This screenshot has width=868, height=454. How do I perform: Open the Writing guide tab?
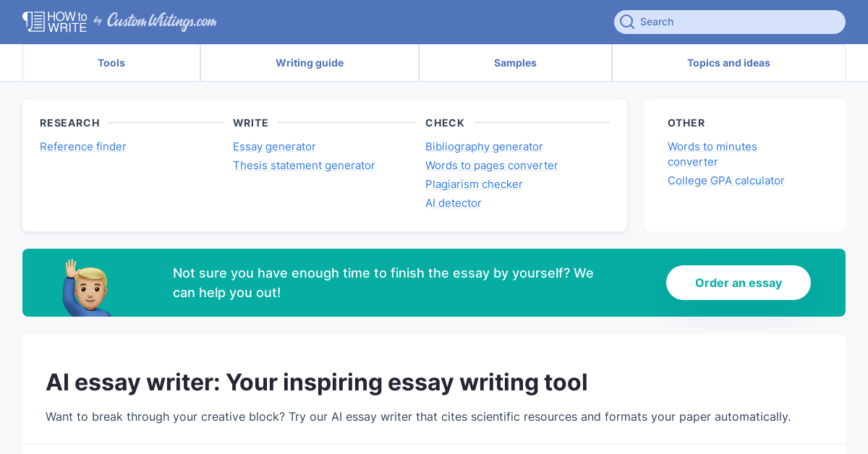[310, 63]
